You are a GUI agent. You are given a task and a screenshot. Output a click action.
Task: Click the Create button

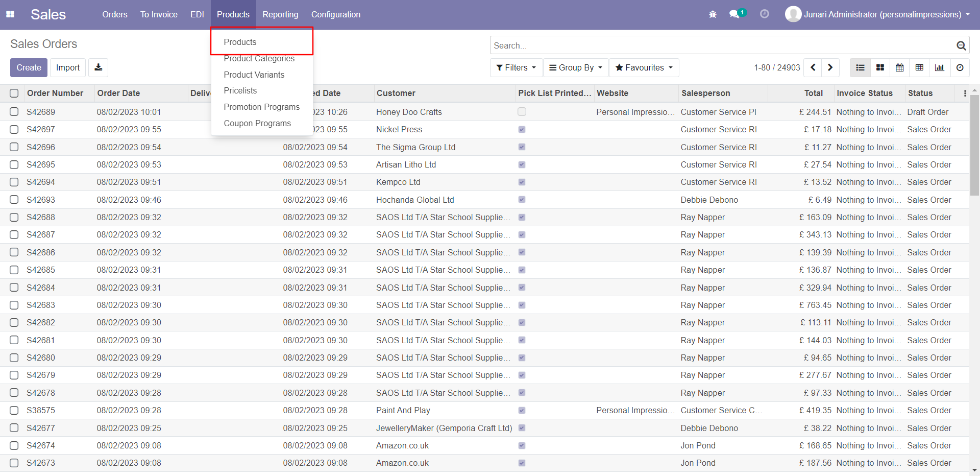[29, 67]
